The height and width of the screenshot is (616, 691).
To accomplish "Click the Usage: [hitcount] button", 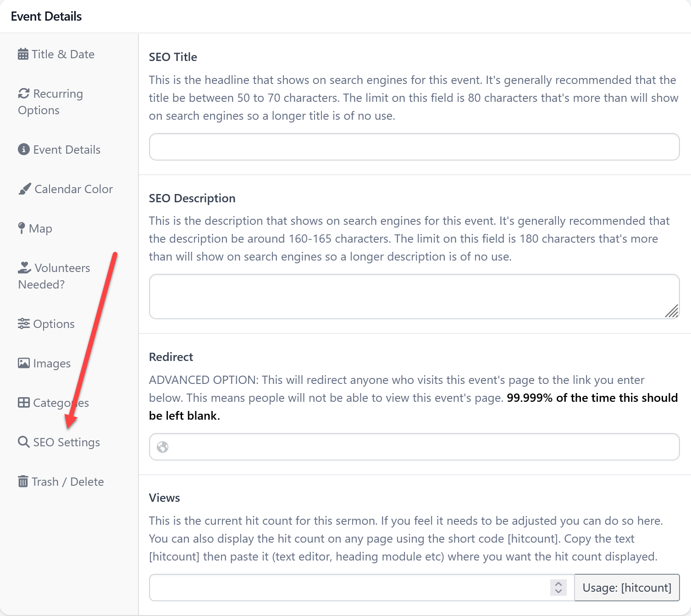I will (627, 588).
